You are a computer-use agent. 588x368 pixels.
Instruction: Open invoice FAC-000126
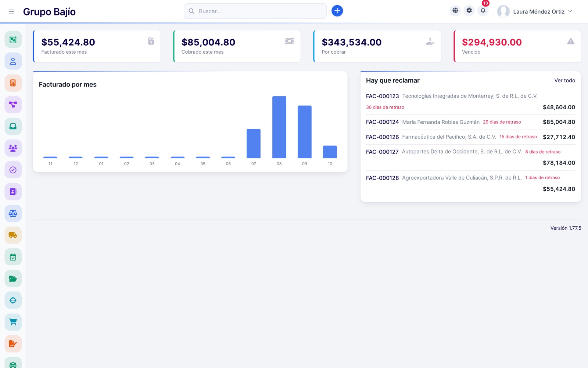(x=382, y=137)
